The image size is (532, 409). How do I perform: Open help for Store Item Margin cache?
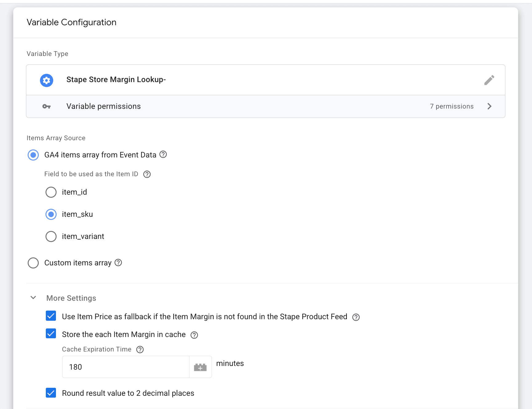click(194, 335)
